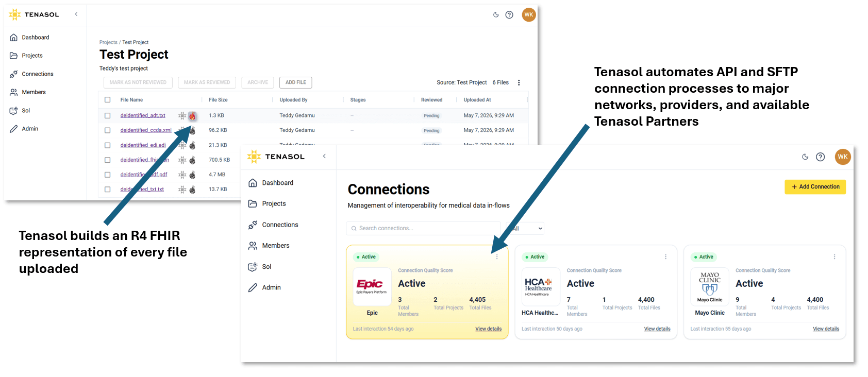Image resolution: width=868 pixels, height=377 pixels.
Task: Open the All filter dropdown
Action: click(526, 228)
